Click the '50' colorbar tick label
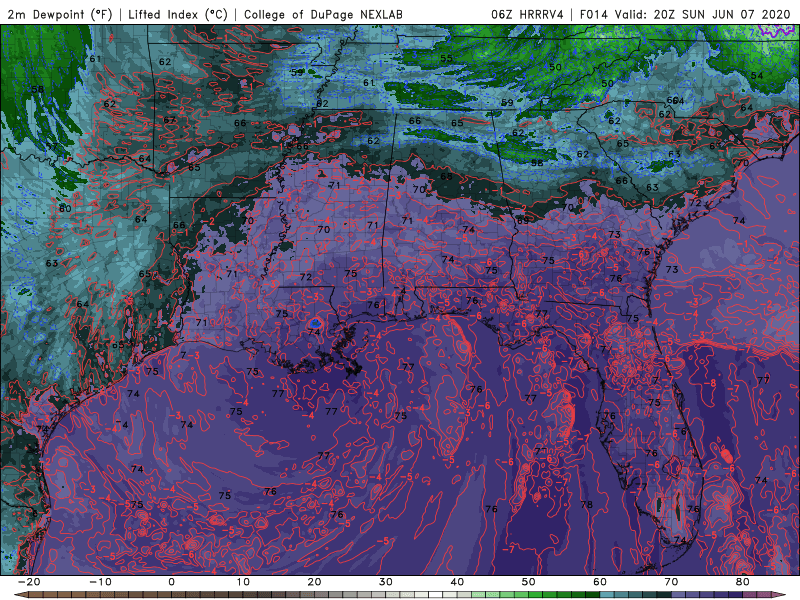The image size is (800, 600). (529, 582)
